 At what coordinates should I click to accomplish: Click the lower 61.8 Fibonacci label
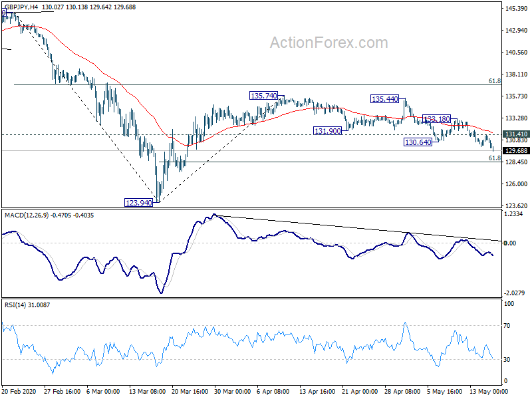tap(494, 158)
